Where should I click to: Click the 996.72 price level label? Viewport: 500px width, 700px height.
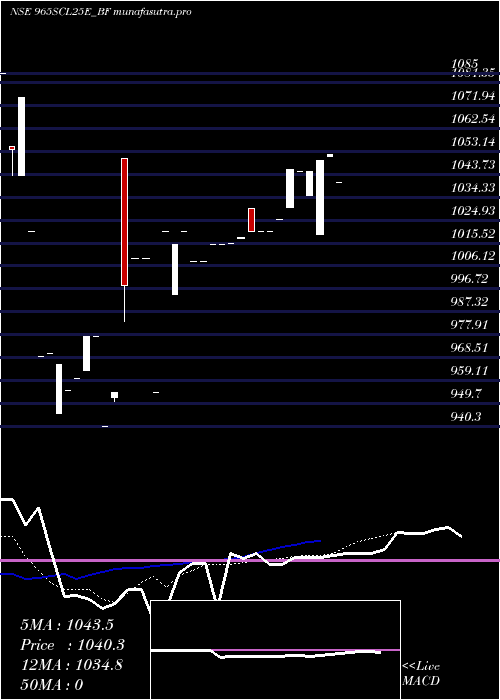click(469, 279)
